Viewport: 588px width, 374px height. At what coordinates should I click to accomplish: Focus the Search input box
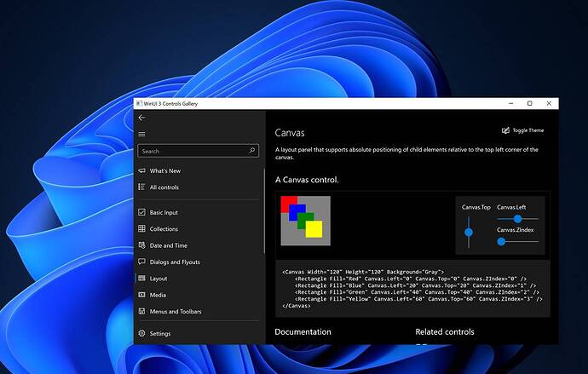click(193, 151)
